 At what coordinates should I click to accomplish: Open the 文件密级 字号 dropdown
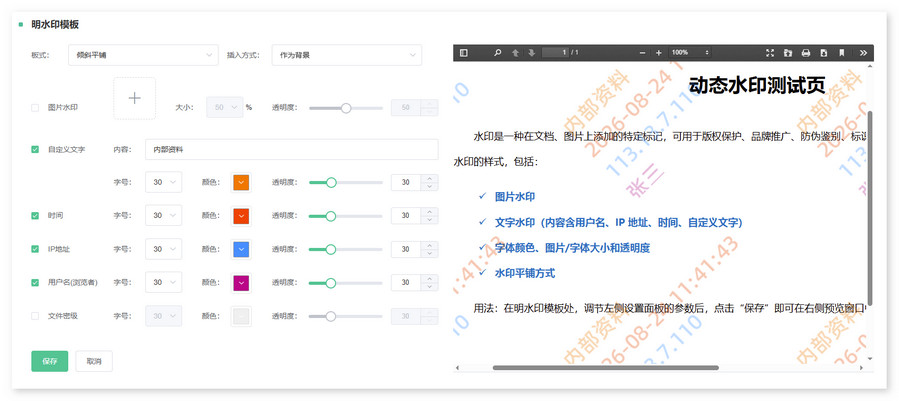164,316
